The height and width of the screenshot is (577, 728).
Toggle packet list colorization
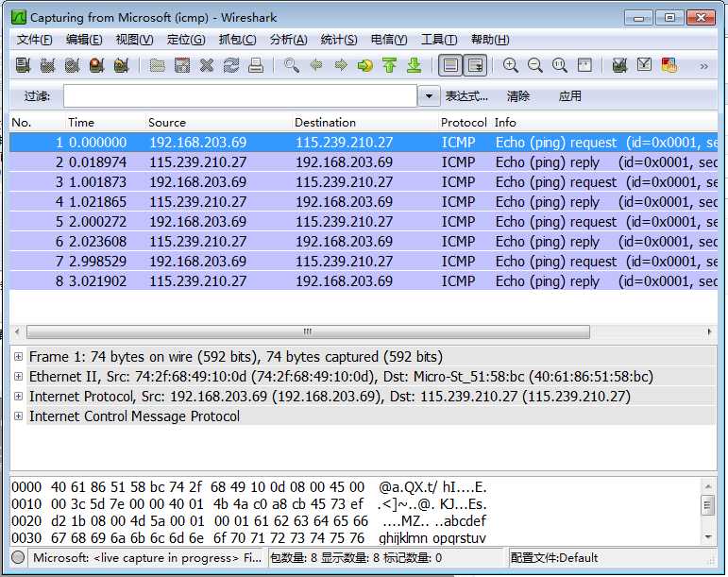pos(450,65)
